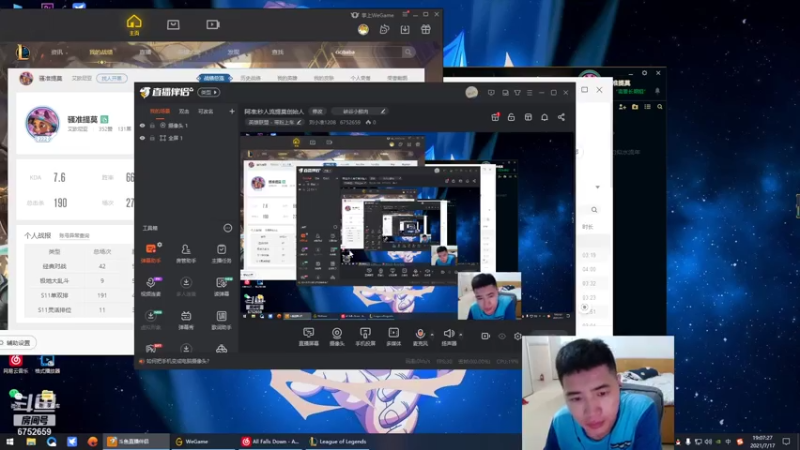This screenshot has width=800, height=450.
Task: Click the record video icon beside speaker
Action: [x=485, y=336]
